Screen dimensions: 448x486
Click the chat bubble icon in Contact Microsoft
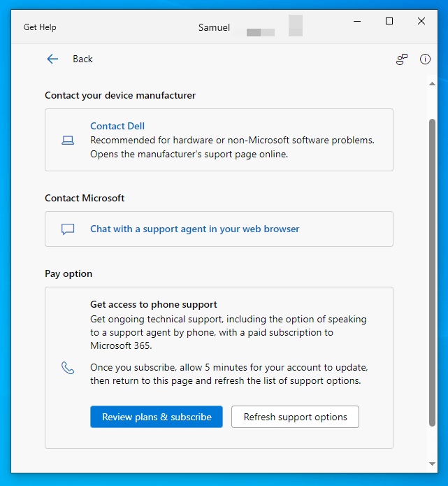68,229
